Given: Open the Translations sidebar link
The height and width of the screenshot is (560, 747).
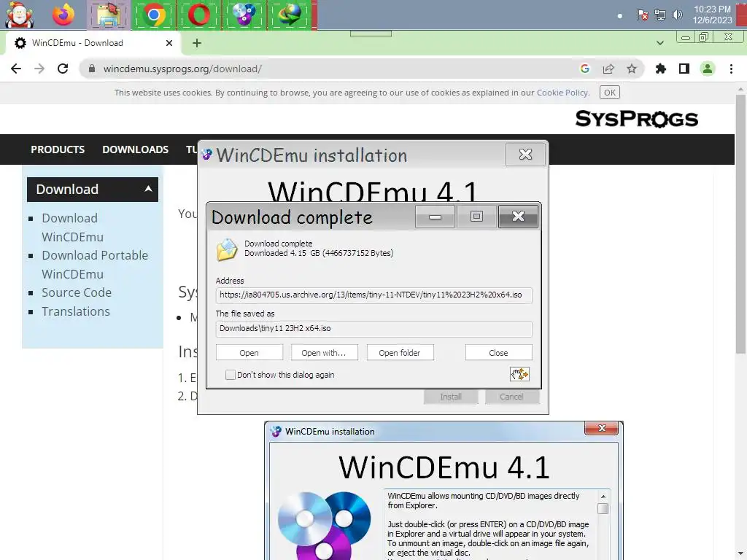Looking at the screenshot, I should click(x=76, y=311).
